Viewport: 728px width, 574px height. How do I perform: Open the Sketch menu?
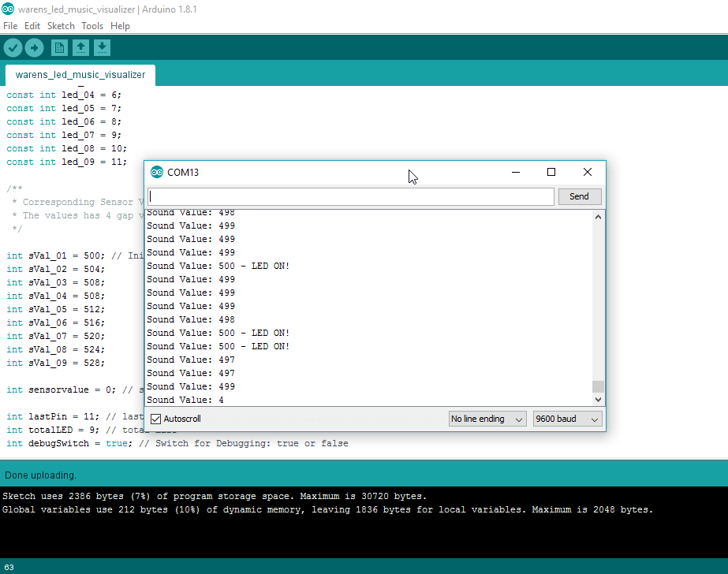click(x=61, y=26)
